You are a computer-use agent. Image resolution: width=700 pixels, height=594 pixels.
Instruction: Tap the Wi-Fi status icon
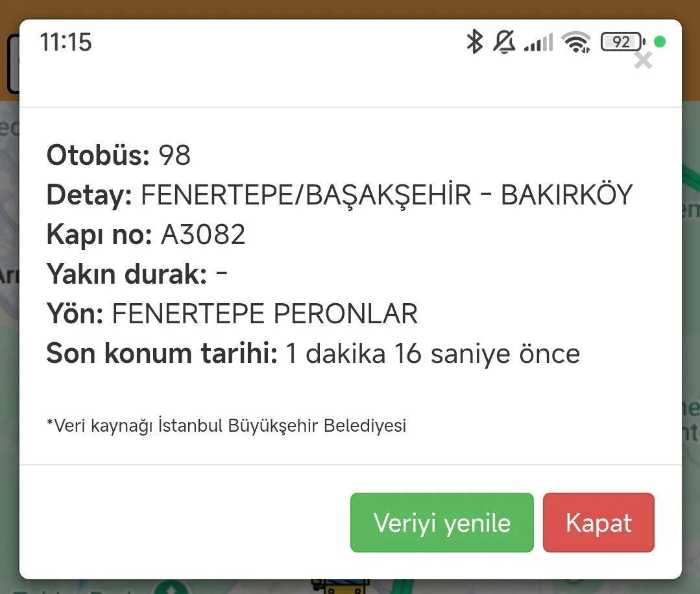point(576,42)
